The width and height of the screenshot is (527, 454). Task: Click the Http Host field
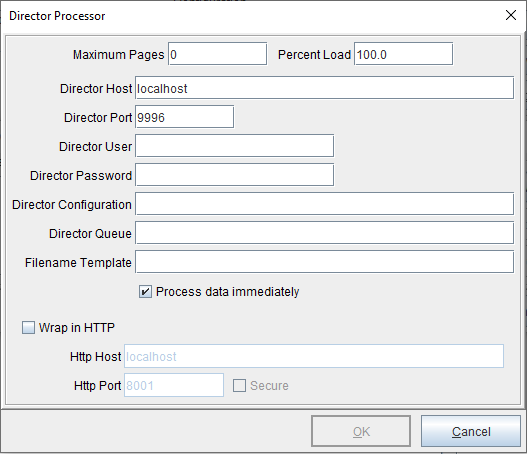point(314,356)
